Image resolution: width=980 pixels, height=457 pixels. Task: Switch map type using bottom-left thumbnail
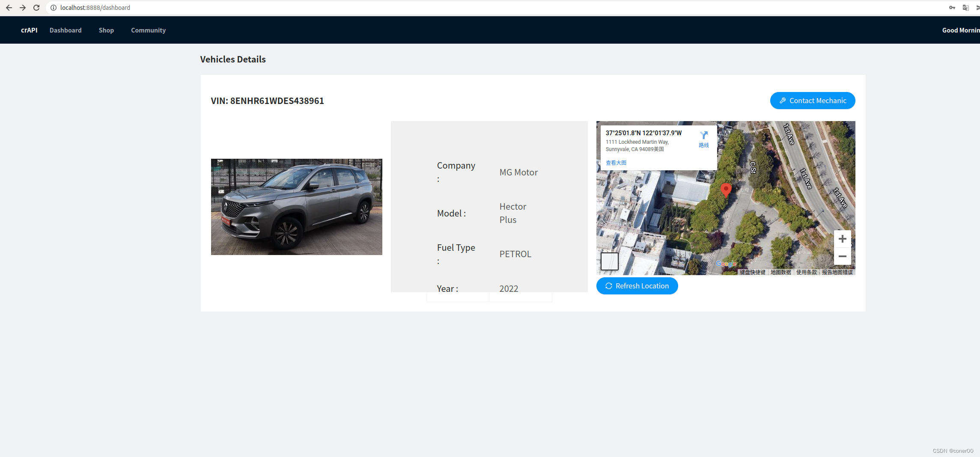point(610,261)
